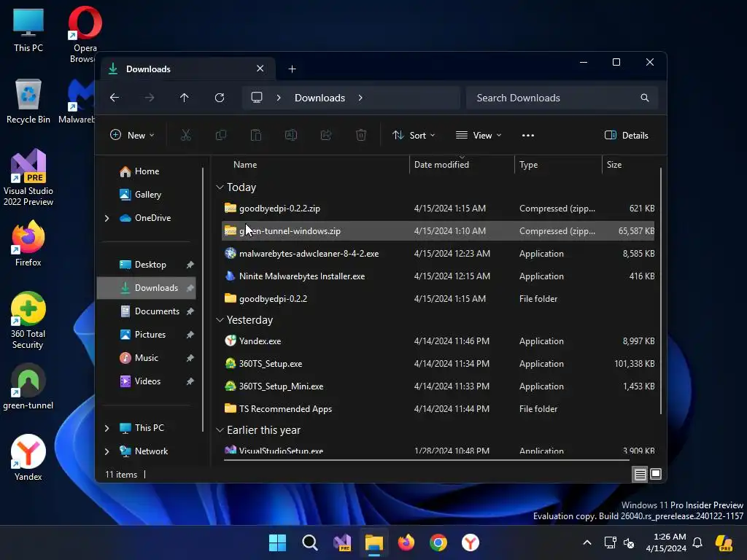Open the See more ellipsis menu
Screen dimensions: 747x560
528,135
